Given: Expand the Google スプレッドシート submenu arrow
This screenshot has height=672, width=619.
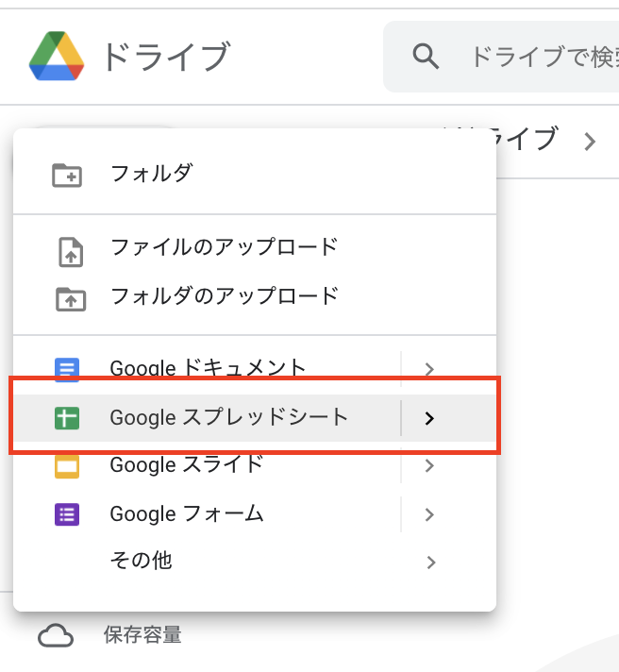Looking at the screenshot, I should [429, 418].
